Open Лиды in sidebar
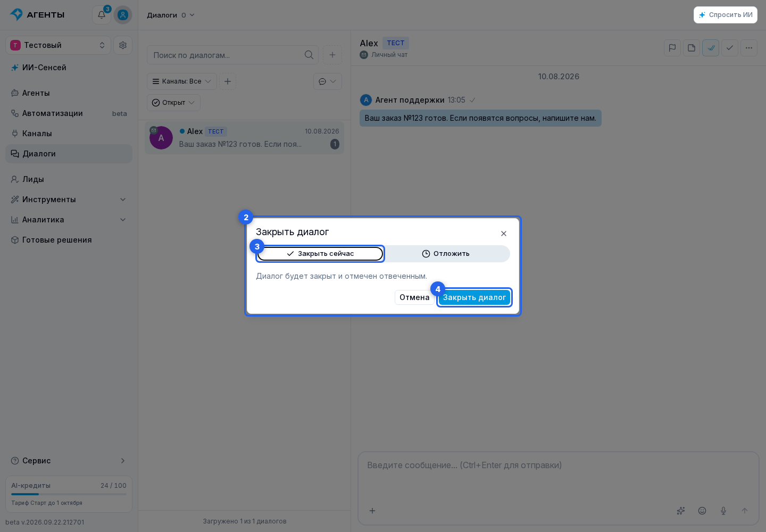This screenshot has width=766, height=532. (69, 179)
